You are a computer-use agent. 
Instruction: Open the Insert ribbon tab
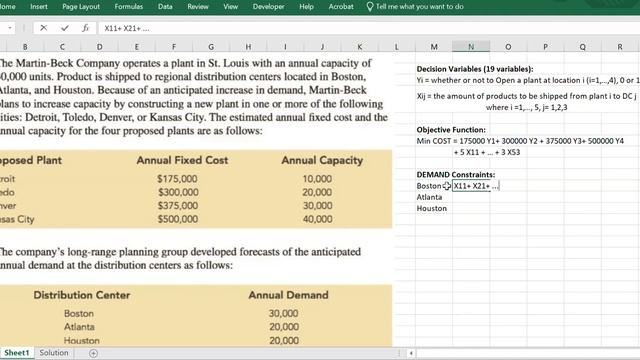click(39, 7)
